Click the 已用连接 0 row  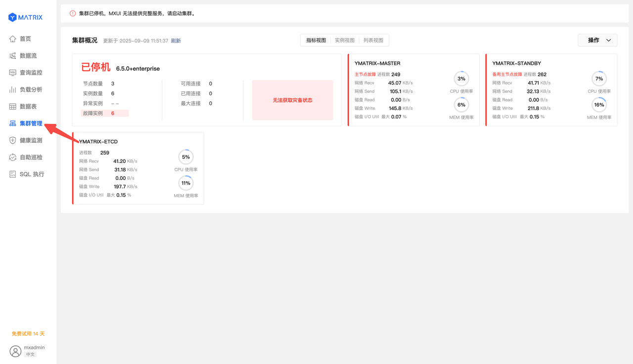click(x=197, y=94)
